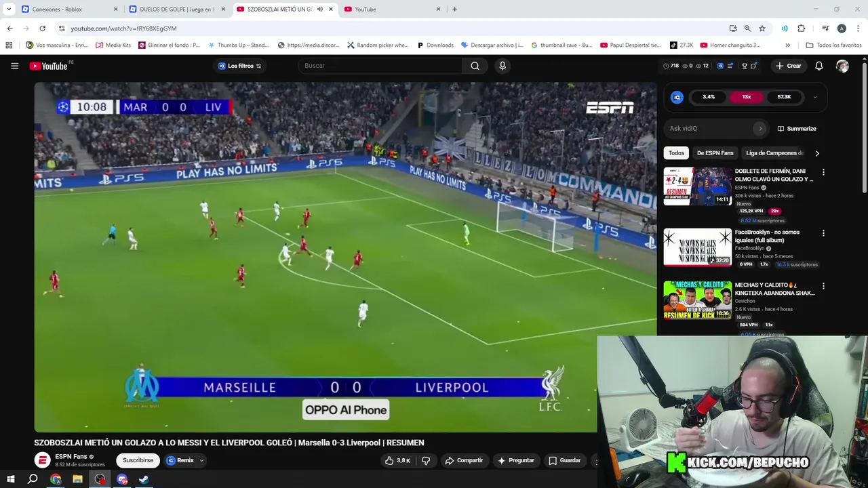Open the browser tab search dropdown
The width and height of the screenshot is (868, 488).
point(9,9)
